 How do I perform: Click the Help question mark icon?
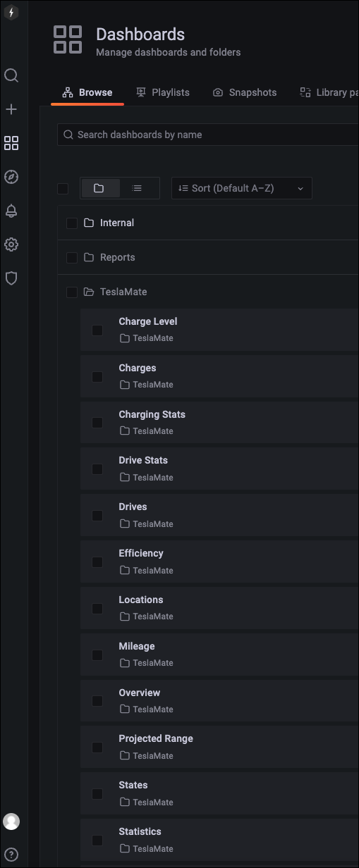[11, 855]
